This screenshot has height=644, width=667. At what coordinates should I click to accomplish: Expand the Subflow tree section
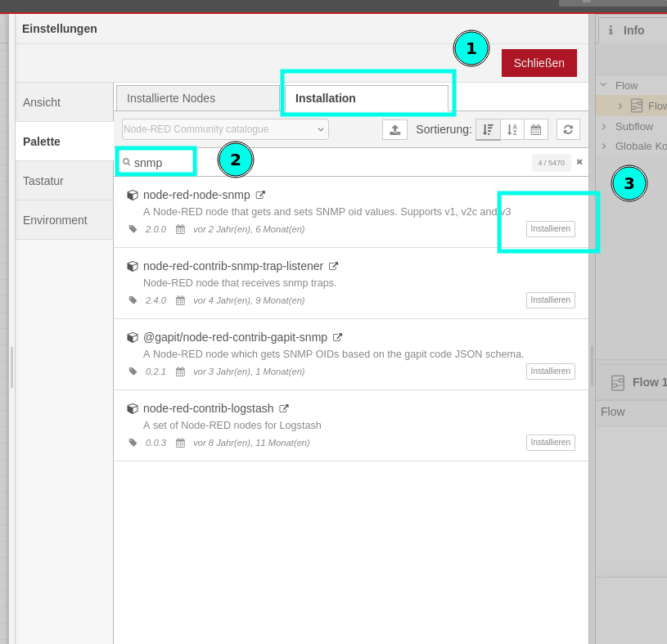click(x=604, y=126)
